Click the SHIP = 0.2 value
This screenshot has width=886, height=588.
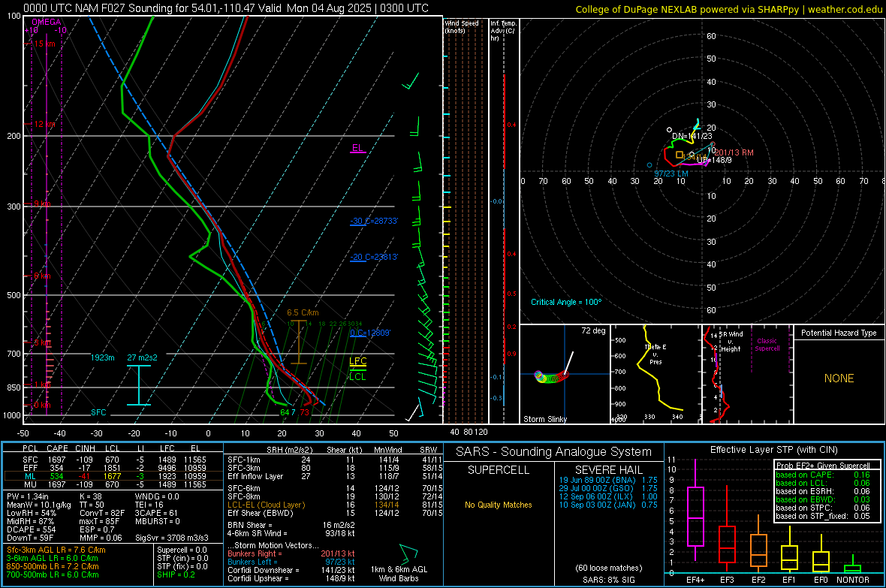[x=176, y=574]
